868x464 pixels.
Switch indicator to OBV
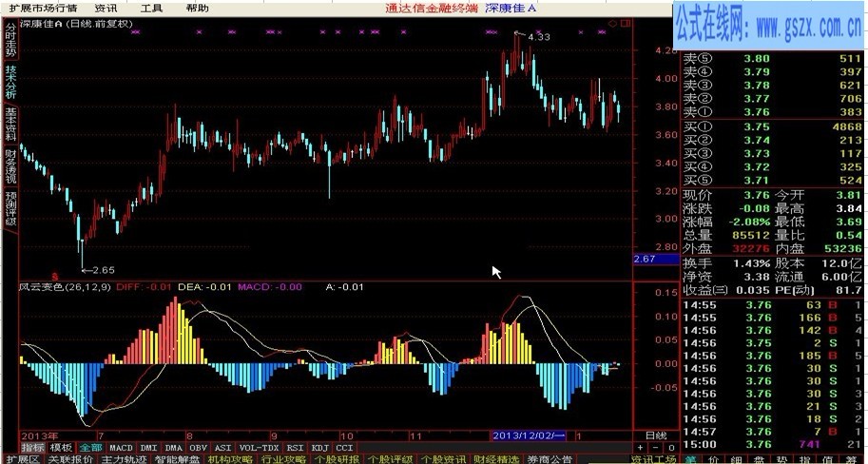coord(198,448)
